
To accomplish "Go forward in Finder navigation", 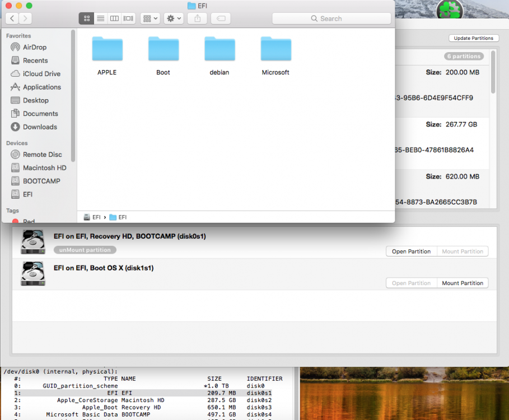I will [25, 18].
